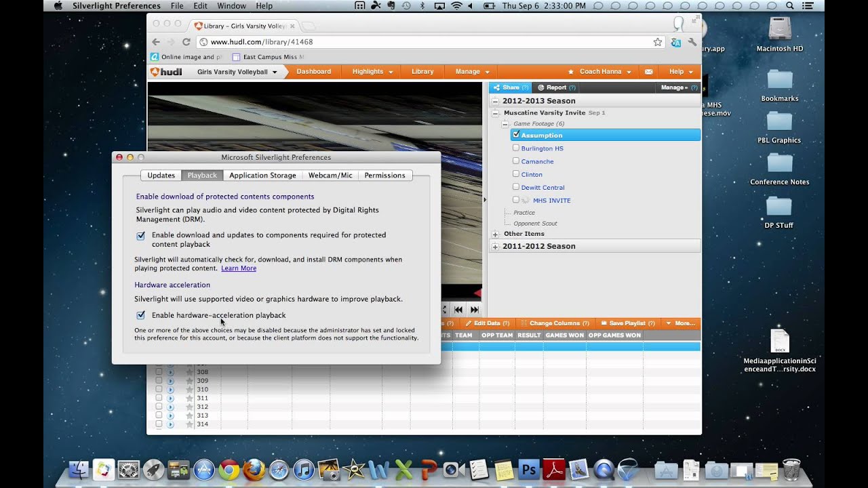Reload the page in Chrome
The width and height of the screenshot is (868, 488).
[186, 42]
